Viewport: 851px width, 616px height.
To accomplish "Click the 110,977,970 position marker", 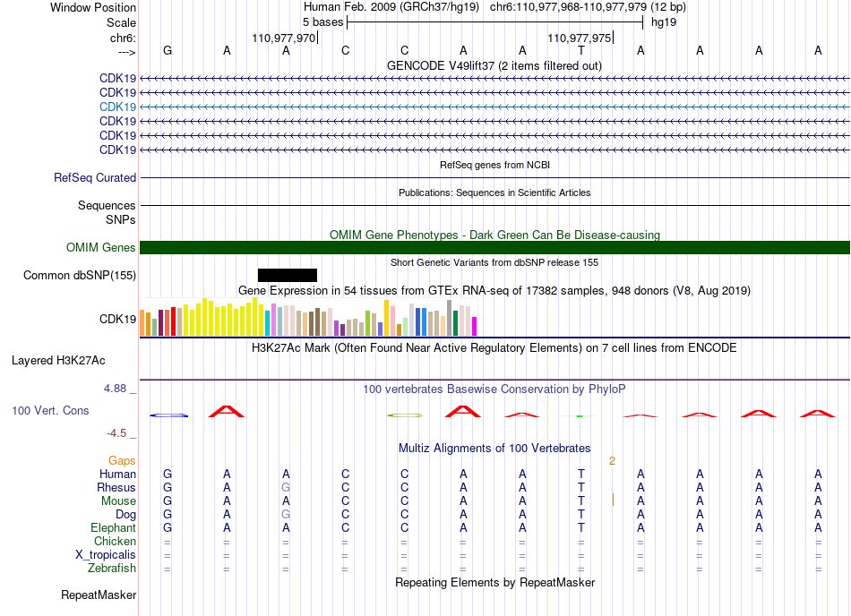I will [x=284, y=38].
